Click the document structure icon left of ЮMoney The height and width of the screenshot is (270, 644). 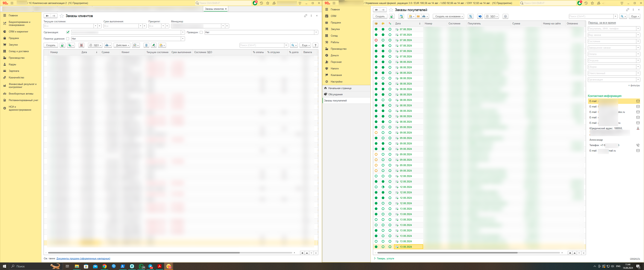(470, 16)
